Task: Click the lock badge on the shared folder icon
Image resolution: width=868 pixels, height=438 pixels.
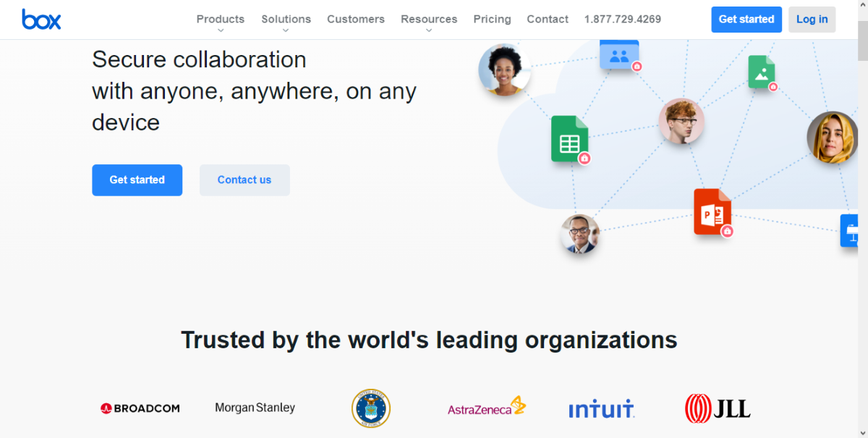Action: coord(637,66)
